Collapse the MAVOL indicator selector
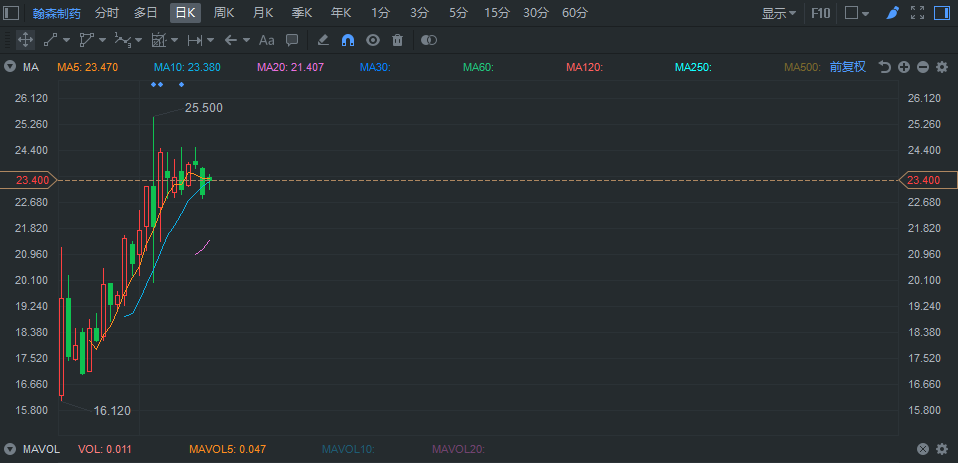Image resolution: width=958 pixels, height=463 pixels. (10, 450)
